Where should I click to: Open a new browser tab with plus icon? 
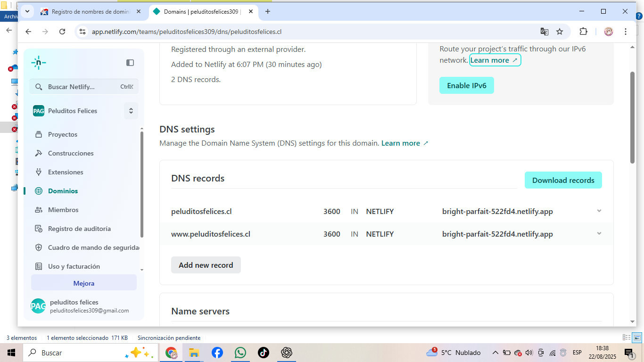tap(268, 11)
